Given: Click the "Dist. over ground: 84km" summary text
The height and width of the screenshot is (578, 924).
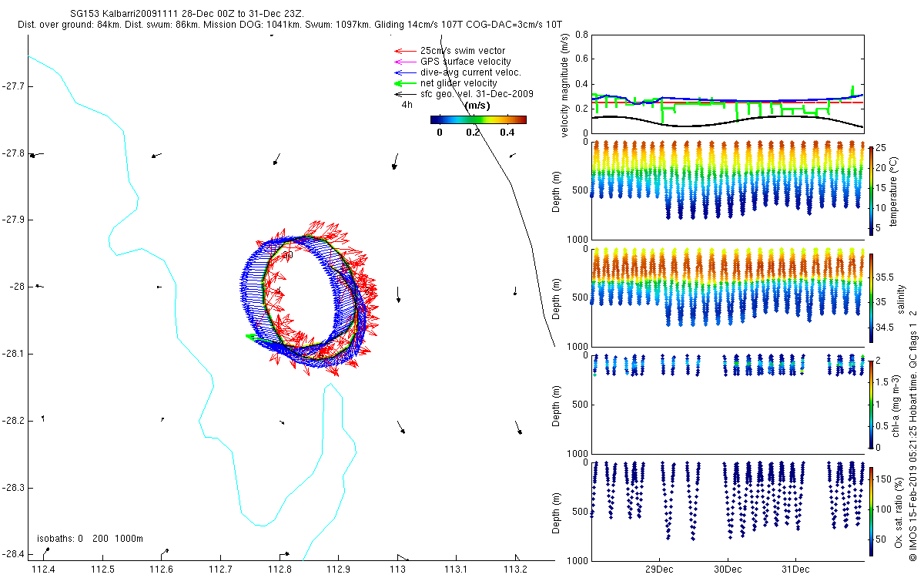Looking at the screenshot, I should (69, 25).
